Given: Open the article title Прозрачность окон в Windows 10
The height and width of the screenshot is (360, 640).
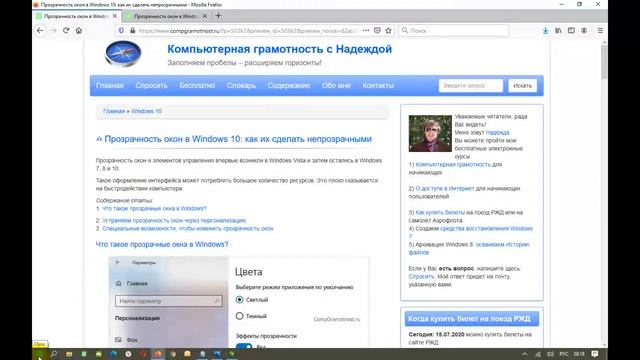Looking at the screenshot, I should (238, 139).
